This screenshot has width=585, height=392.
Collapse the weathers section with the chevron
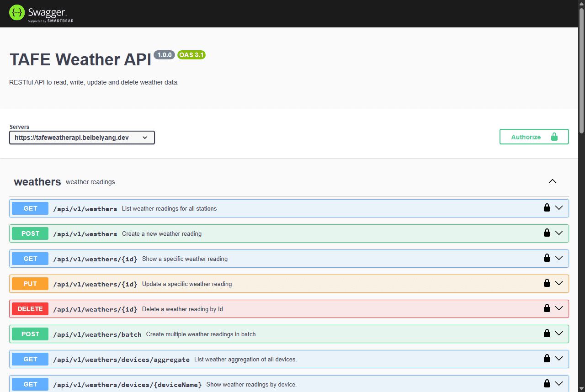(552, 181)
